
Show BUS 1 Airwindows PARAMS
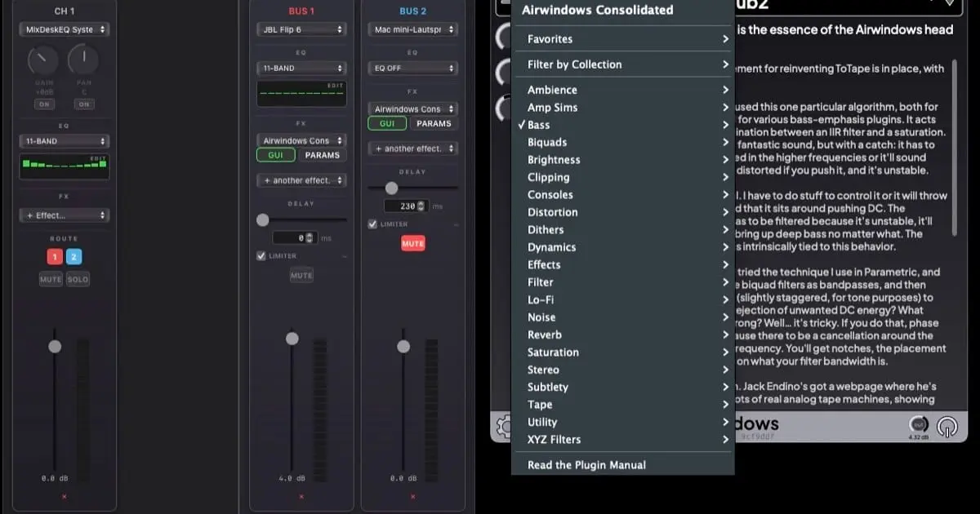click(322, 155)
